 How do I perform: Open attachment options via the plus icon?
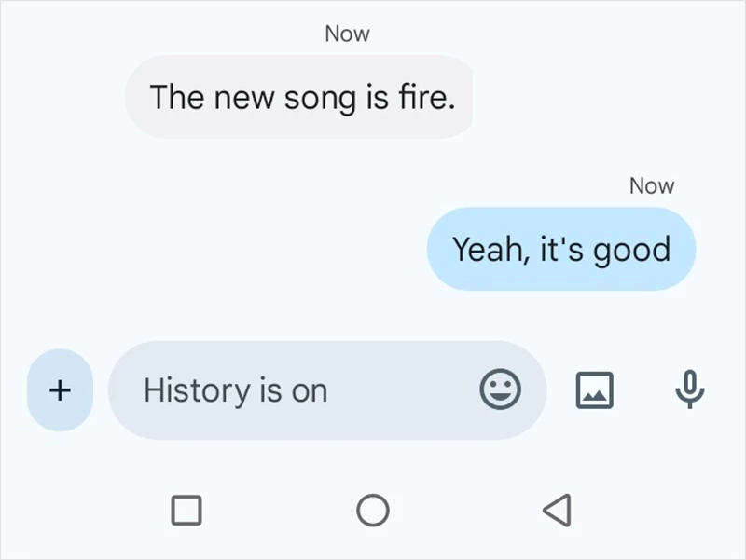pyautogui.click(x=59, y=390)
